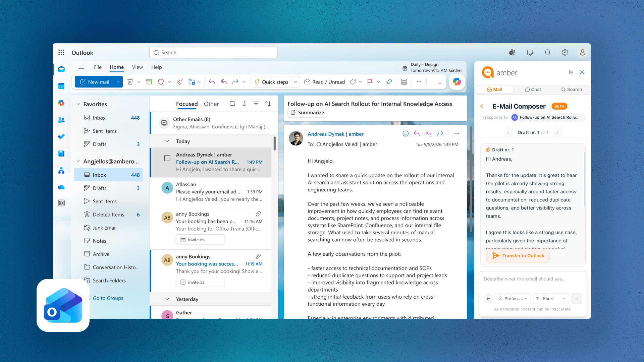The height and width of the screenshot is (362, 644).
Task: Open Quick steps dropdown arrow
Action: click(295, 82)
